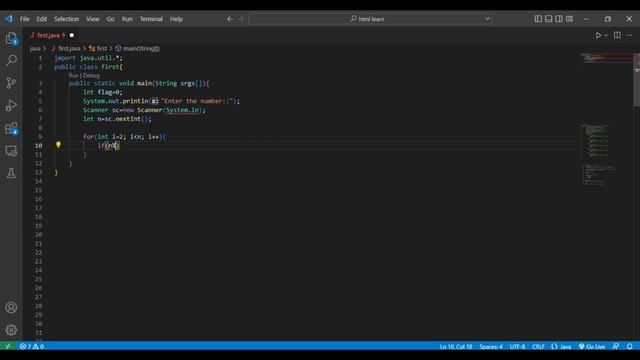Screen dimensions: 640x360
Task: Click the lightbulb code action icon
Action: coord(58,145)
